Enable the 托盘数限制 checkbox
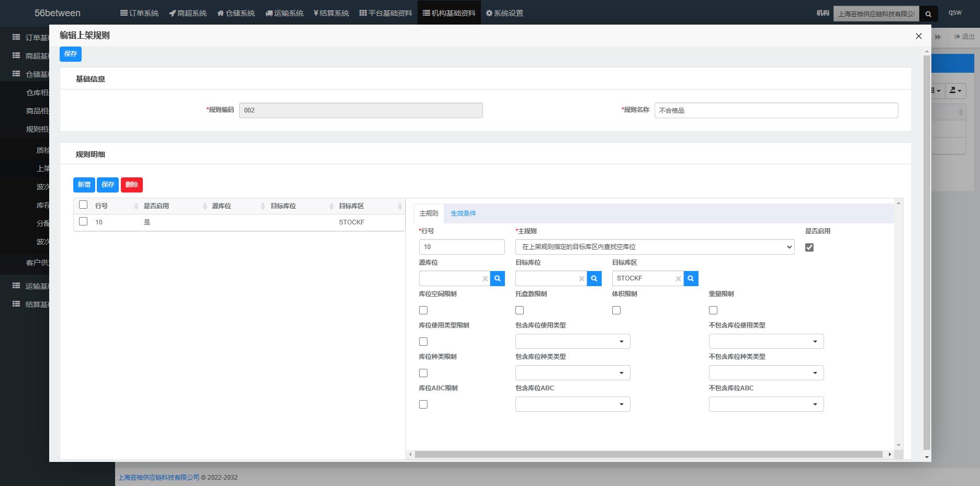 pos(520,310)
